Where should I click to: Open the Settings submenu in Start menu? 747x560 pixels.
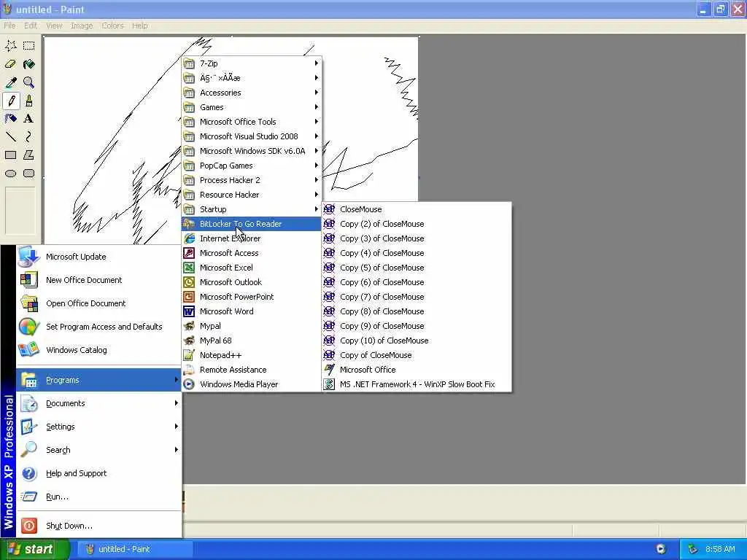coord(98,427)
